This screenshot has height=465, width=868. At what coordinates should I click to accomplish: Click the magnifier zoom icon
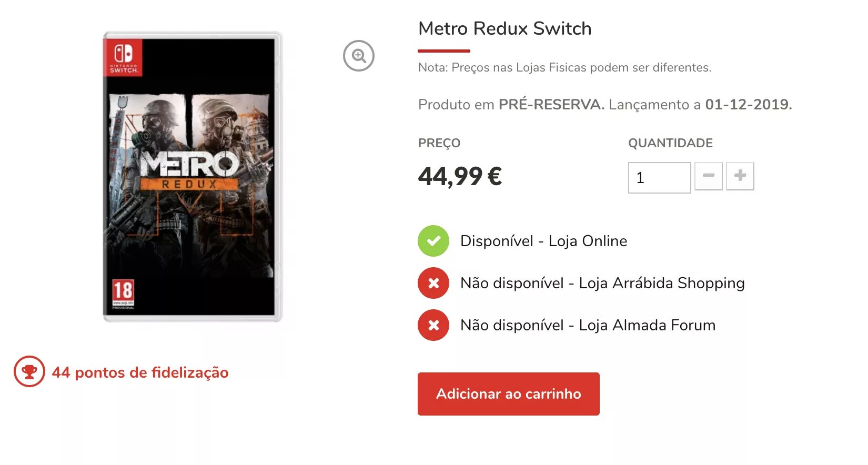click(x=359, y=56)
